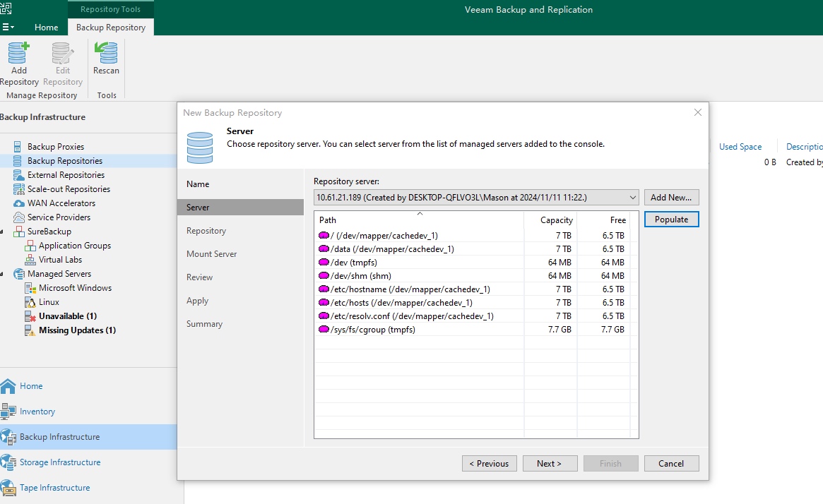Click the Populate button
The width and height of the screenshot is (823, 504).
(671, 220)
